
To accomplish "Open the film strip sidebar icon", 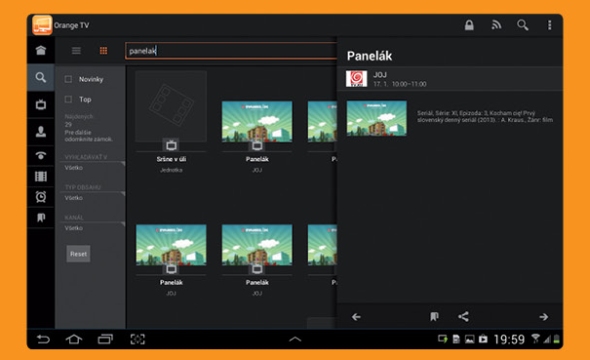I will pyautogui.click(x=41, y=176).
